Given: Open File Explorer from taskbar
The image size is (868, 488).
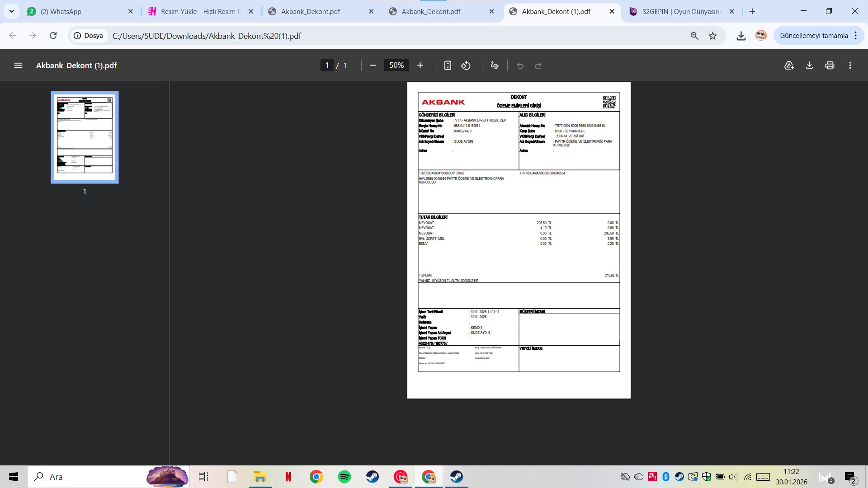Looking at the screenshot, I should point(260,477).
